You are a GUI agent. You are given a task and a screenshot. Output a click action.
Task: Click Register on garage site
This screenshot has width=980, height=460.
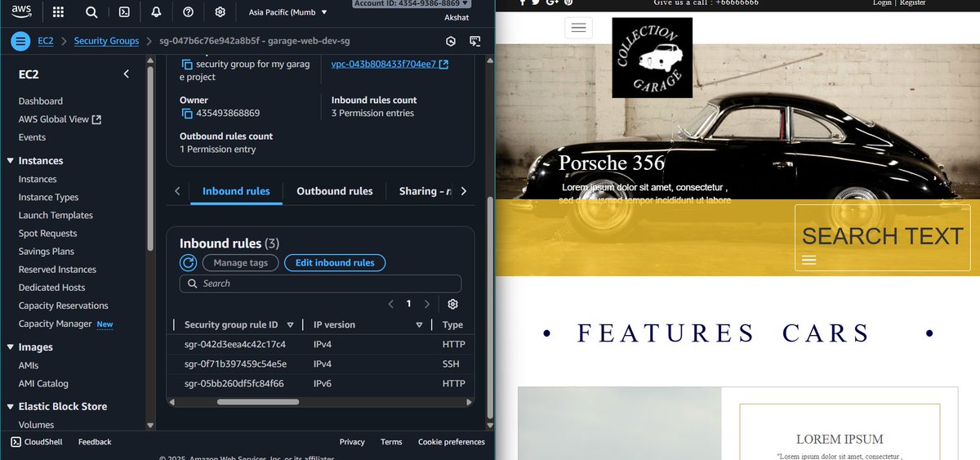click(x=912, y=3)
